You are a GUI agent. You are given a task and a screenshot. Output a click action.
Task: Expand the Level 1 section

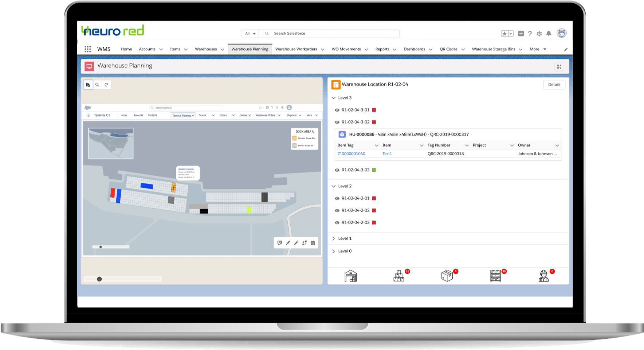(x=333, y=238)
